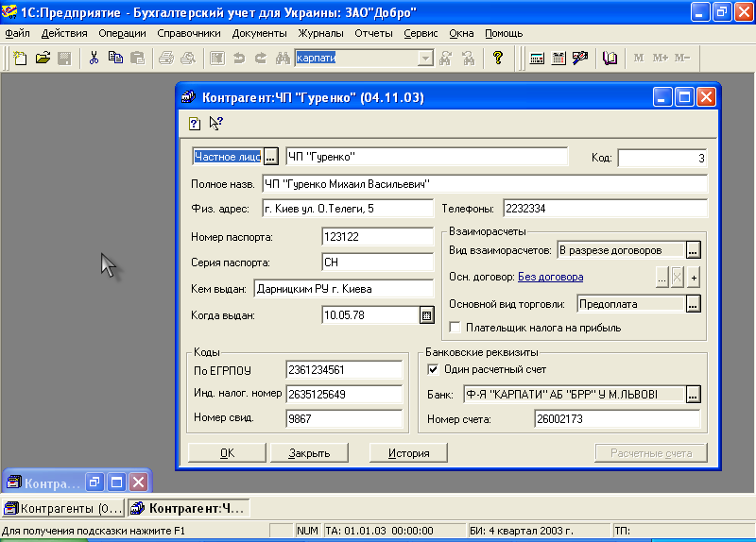Click the История button
This screenshot has width=756, height=542.
(408, 453)
